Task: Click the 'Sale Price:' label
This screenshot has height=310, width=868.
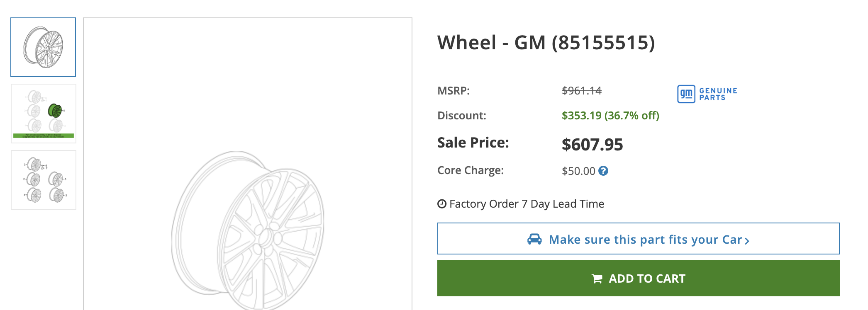Action: [473, 143]
